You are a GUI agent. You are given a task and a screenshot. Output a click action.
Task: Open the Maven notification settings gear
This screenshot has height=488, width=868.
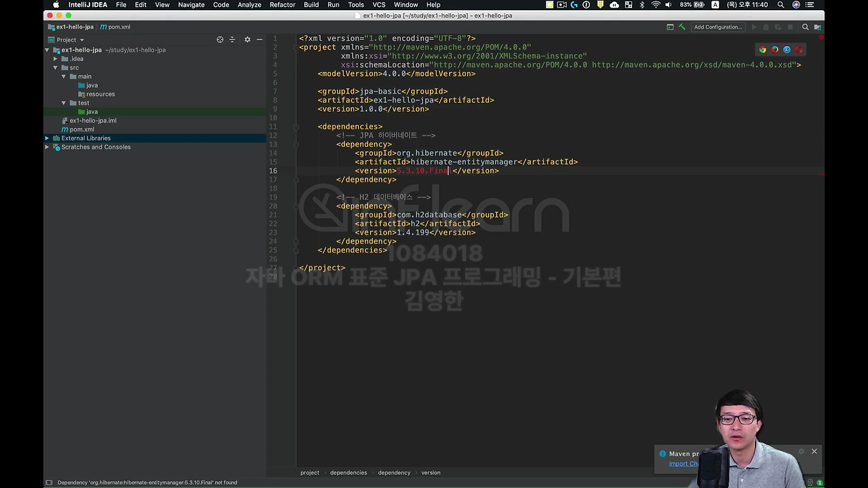802,451
